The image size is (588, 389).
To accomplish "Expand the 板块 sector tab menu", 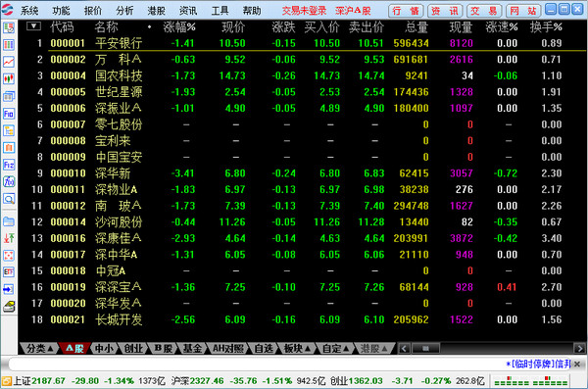I will (x=297, y=349).
